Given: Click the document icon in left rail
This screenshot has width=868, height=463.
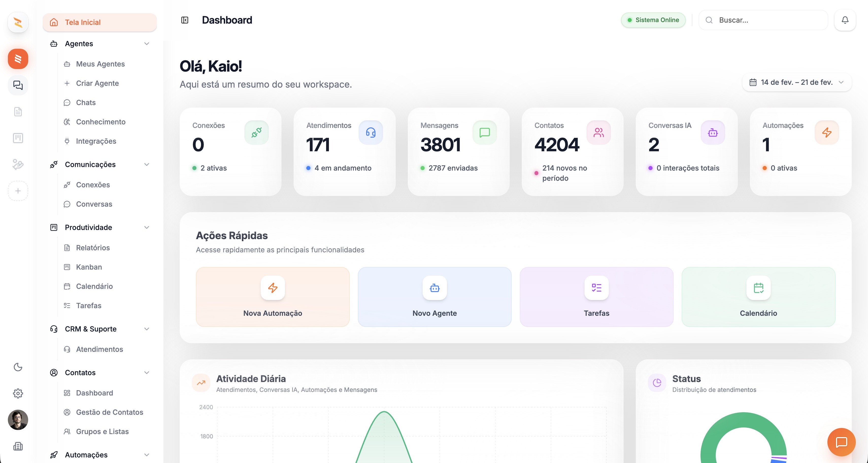Looking at the screenshot, I should point(18,111).
